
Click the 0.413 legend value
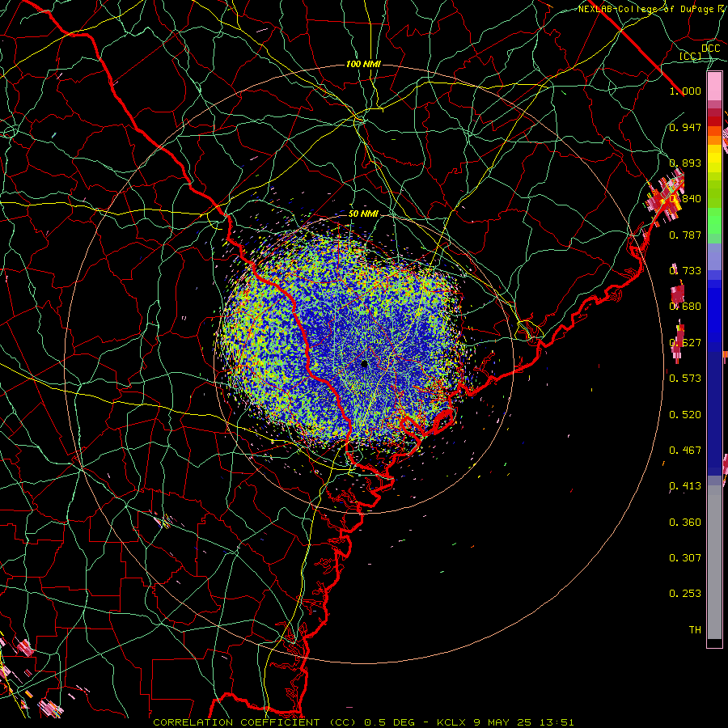(x=685, y=486)
